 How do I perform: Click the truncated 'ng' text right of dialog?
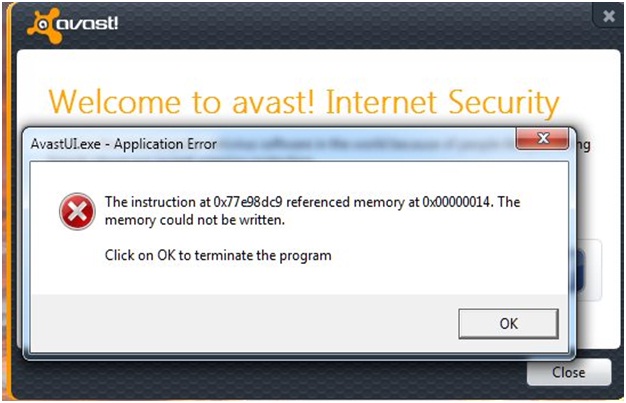click(582, 145)
